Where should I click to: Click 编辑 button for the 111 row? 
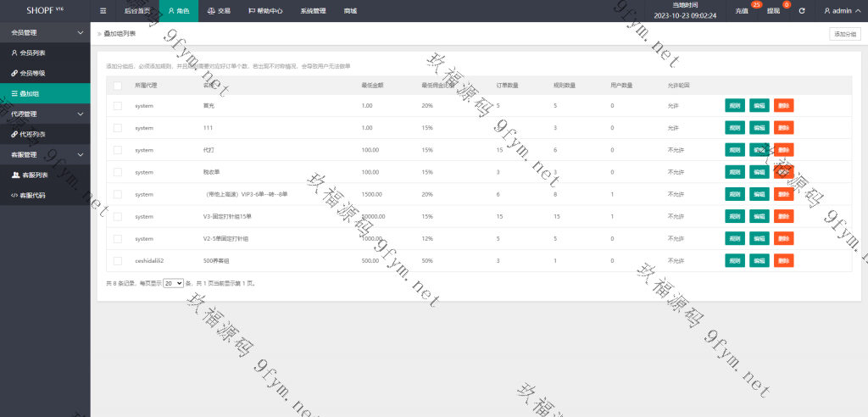point(759,128)
